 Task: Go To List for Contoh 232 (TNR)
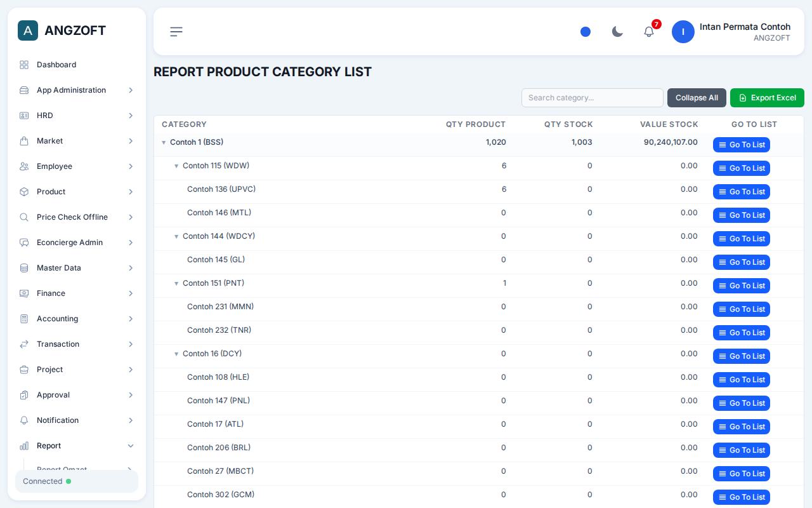pyautogui.click(x=741, y=333)
